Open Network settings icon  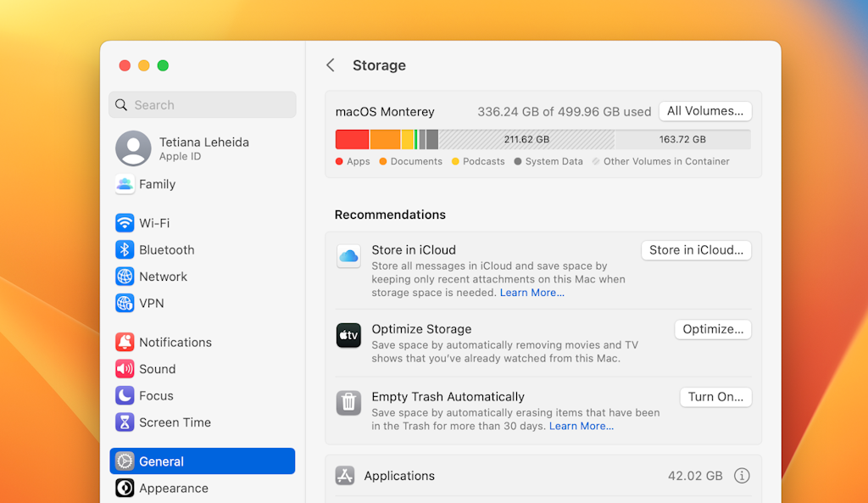click(125, 276)
